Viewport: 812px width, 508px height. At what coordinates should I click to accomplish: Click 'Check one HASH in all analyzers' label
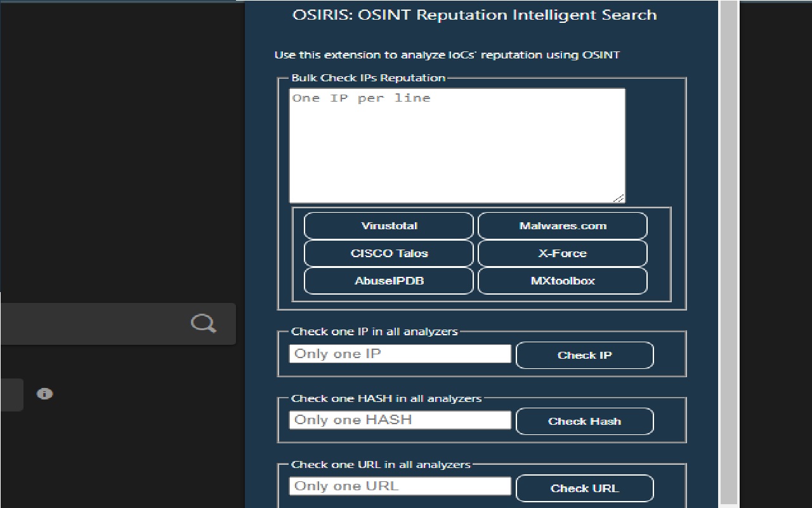tap(386, 399)
